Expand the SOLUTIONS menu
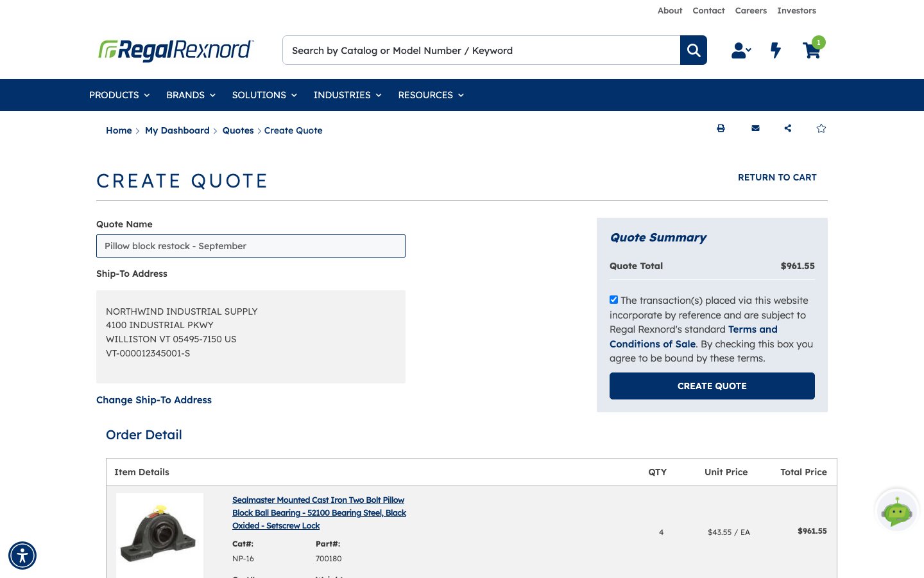Image resolution: width=924 pixels, height=578 pixels. (x=264, y=95)
